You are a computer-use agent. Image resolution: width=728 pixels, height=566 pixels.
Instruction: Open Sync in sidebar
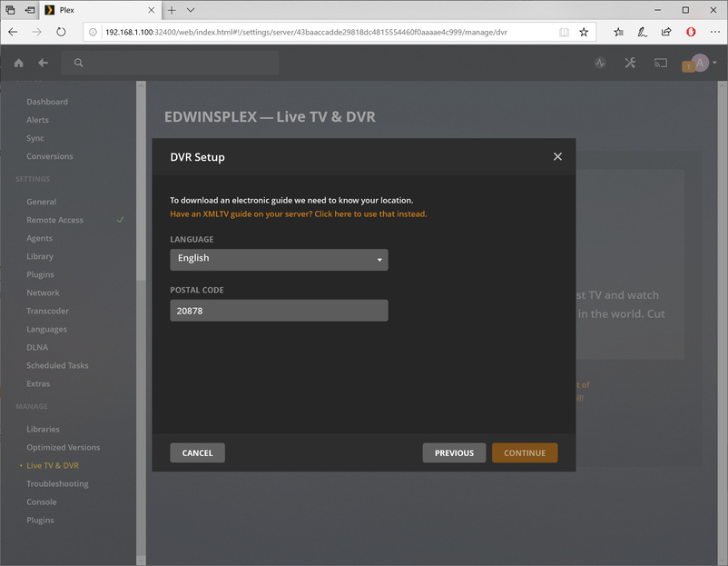(x=35, y=138)
